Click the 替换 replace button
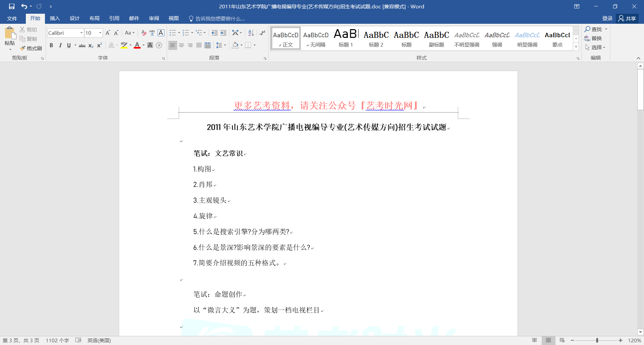Viewport: 644px width, 345px height. point(593,38)
